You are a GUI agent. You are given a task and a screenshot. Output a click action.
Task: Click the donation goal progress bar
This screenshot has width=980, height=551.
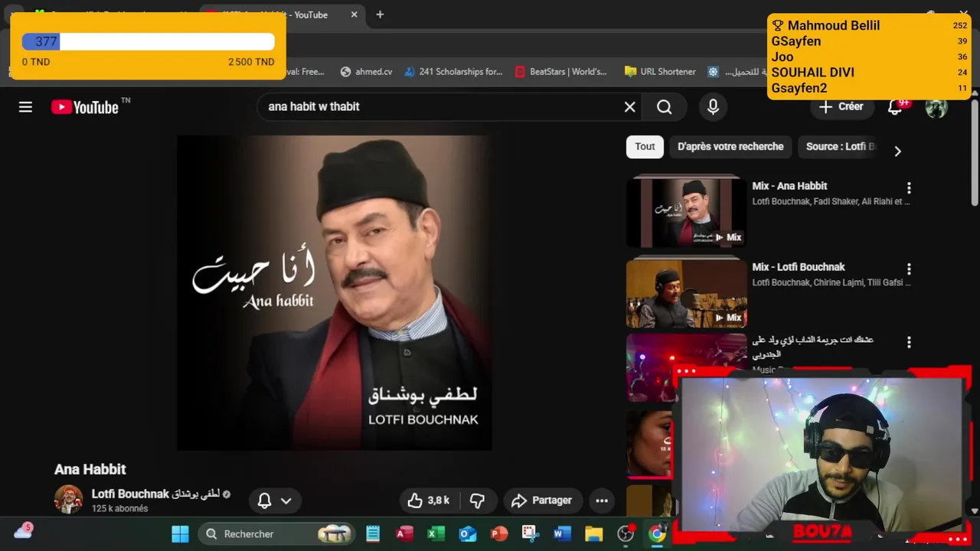pyautogui.click(x=148, y=42)
